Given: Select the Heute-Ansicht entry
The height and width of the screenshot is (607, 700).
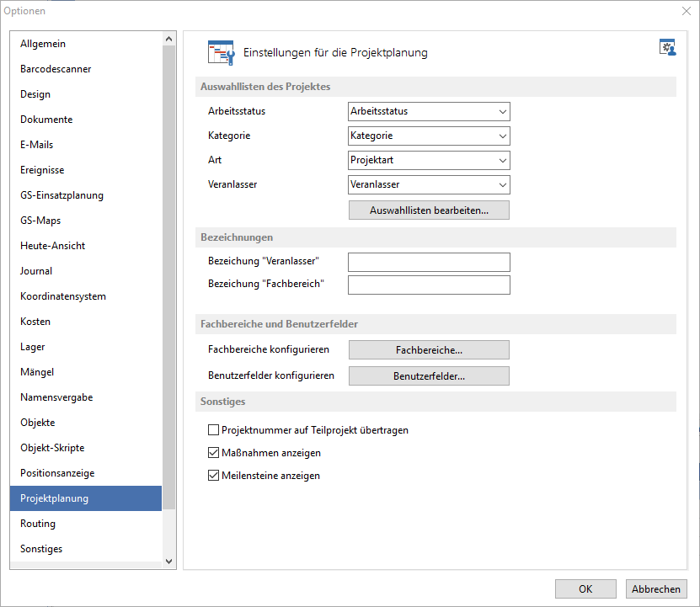Looking at the screenshot, I should coord(86,246).
